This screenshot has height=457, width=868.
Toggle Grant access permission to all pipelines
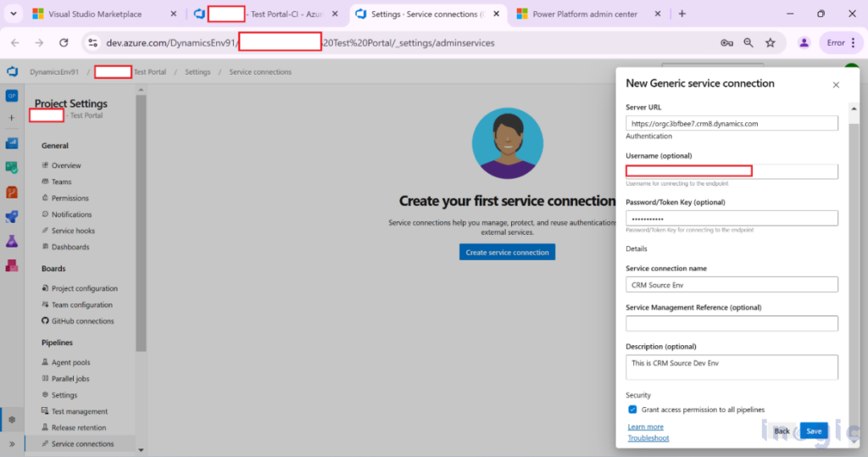click(x=632, y=410)
